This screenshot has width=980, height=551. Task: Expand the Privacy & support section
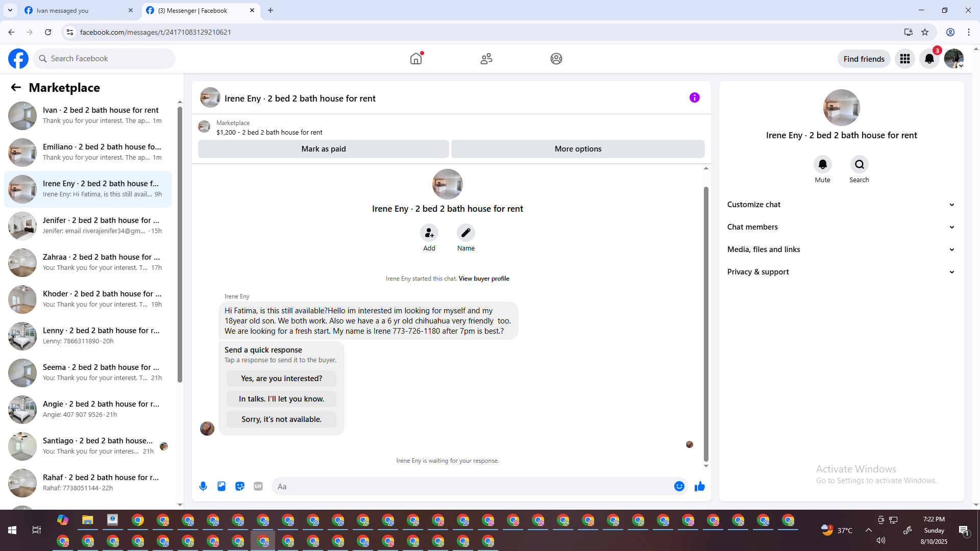841,272
